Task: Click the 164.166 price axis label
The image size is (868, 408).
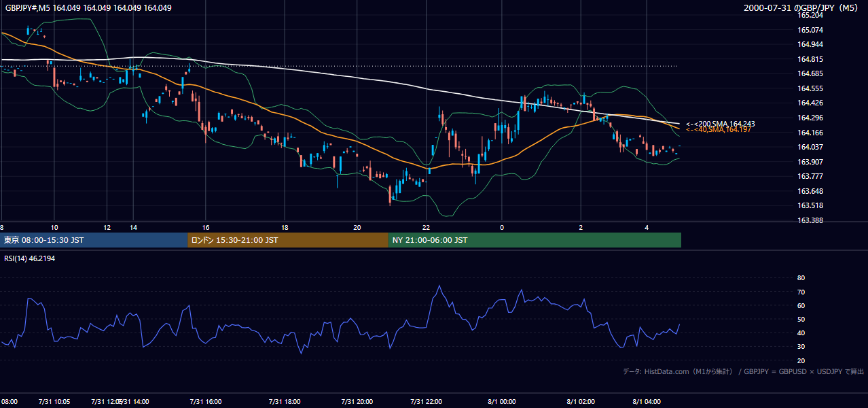Action: (x=810, y=133)
